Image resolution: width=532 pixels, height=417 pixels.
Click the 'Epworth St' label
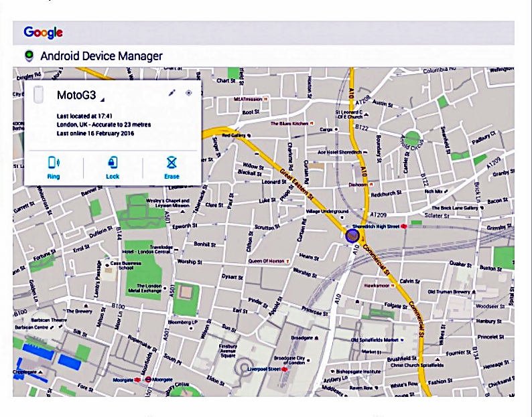click(x=184, y=226)
